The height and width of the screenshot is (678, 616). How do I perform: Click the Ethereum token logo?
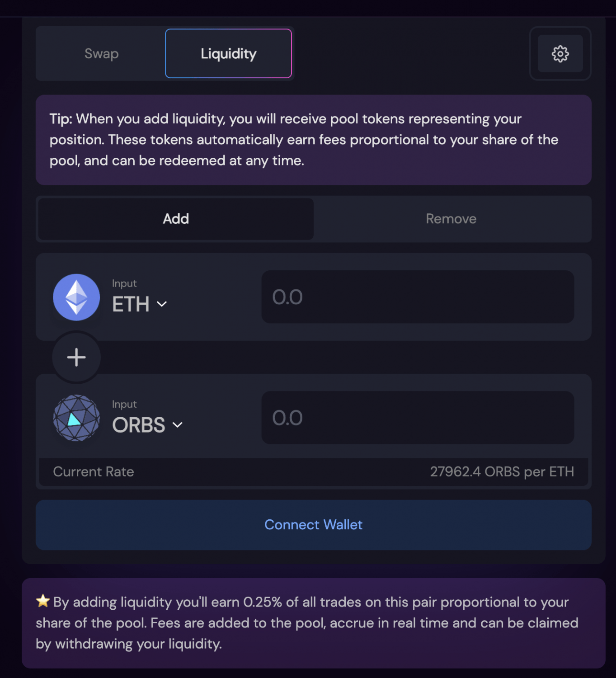click(76, 297)
